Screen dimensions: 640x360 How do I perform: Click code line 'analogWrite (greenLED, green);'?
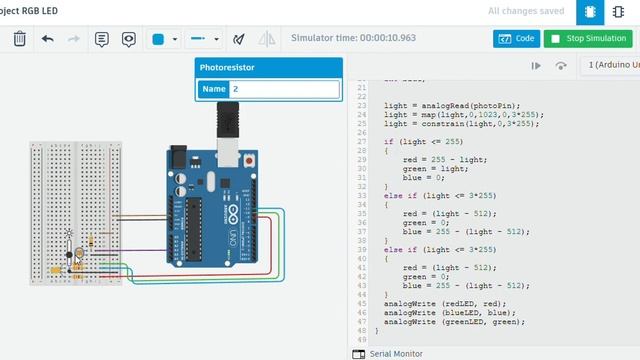(x=454, y=322)
